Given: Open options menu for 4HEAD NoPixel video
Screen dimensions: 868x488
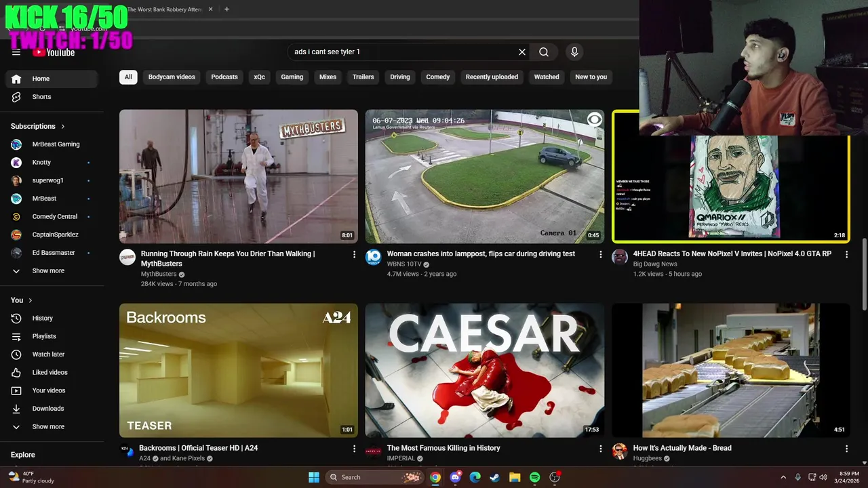Looking at the screenshot, I should click(846, 254).
